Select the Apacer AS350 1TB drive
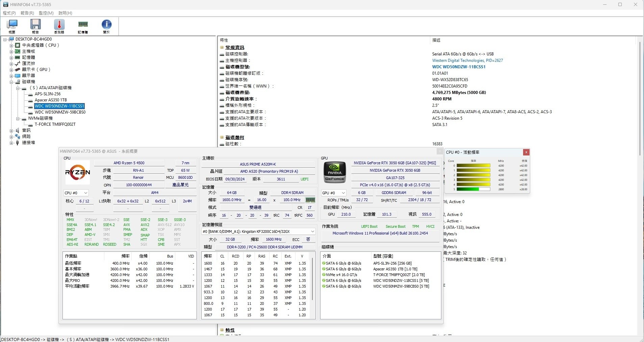Screen dimensions: 644x342 click(x=51, y=100)
